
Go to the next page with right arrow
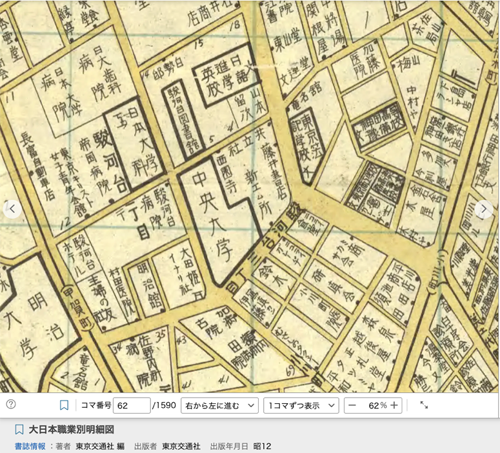[x=483, y=209]
